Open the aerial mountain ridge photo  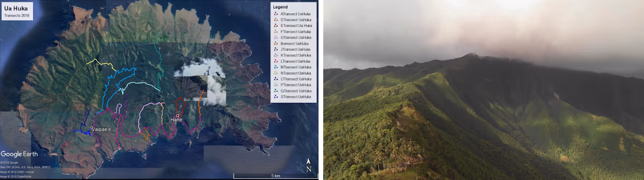click(483, 90)
